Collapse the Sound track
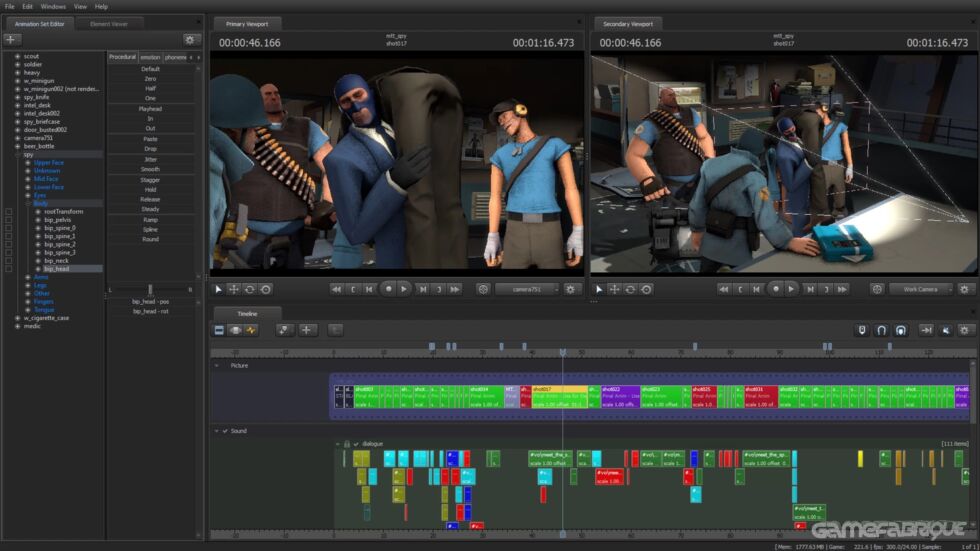The image size is (980, 551). pos(217,431)
